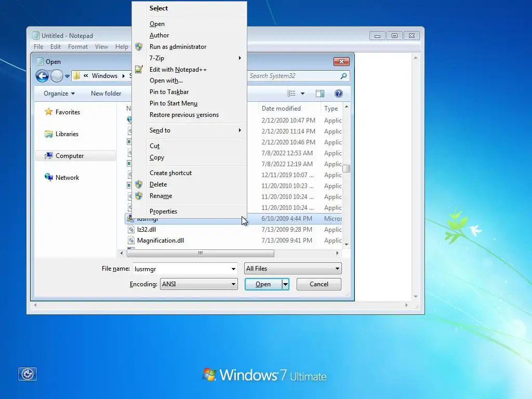The image size is (532, 399).
Task: Click the Cancel button
Action: point(319,284)
